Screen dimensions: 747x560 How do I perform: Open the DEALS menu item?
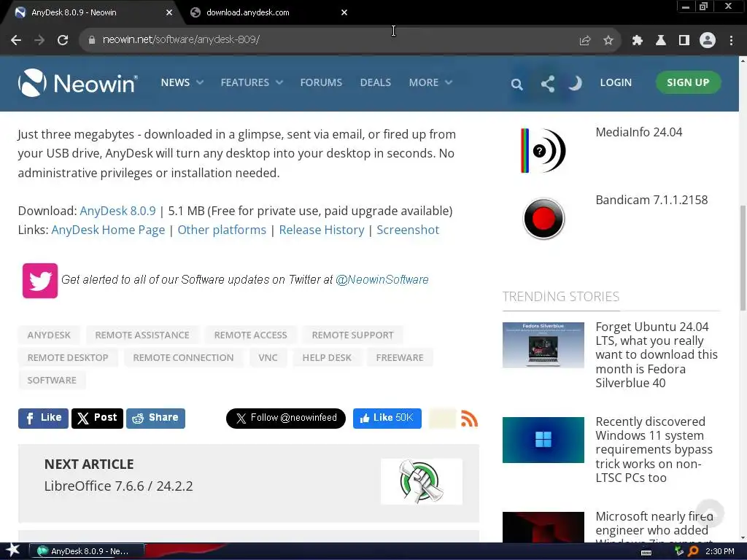click(x=376, y=82)
